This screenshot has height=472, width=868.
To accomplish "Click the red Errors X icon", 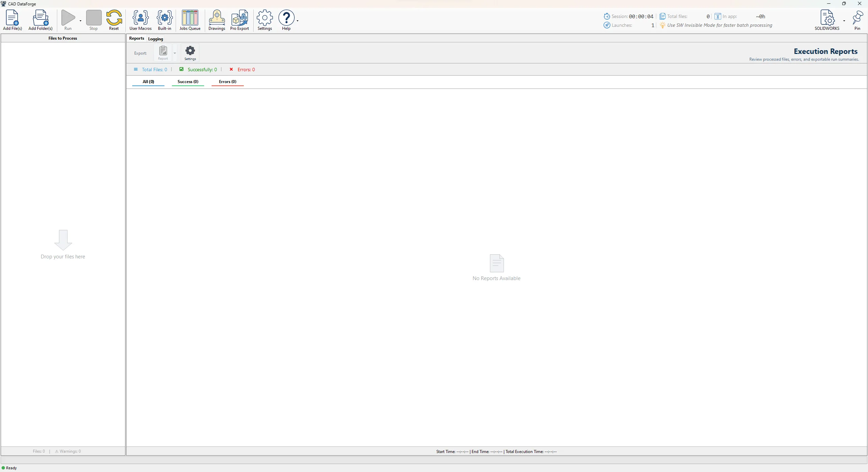I will [x=231, y=69].
